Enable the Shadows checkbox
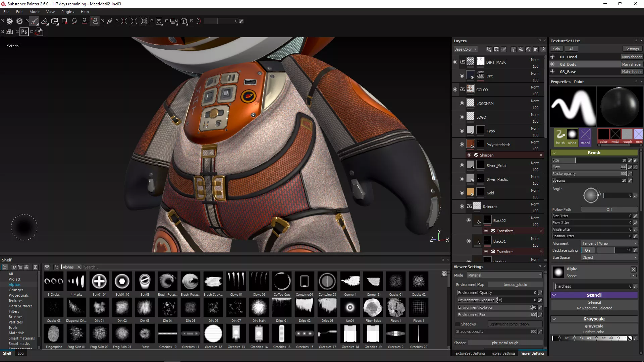This screenshot has width=644, height=362. click(x=458, y=324)
